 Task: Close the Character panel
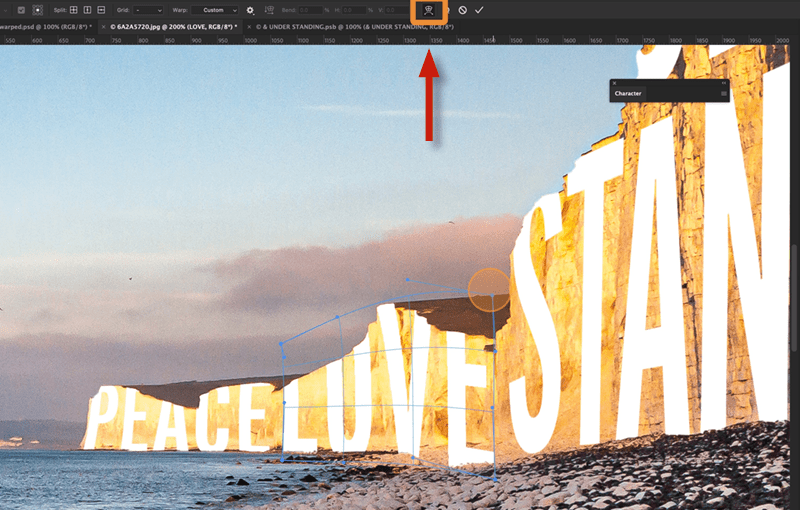tap(615, 83)
